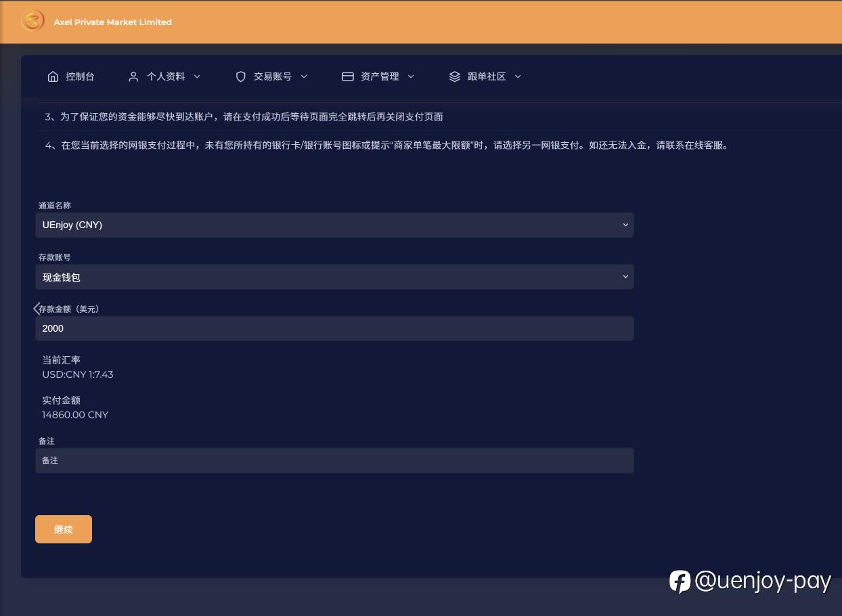Viewport: 842px width, 616px height.
Task: Click the left arrow collapse icon
Action: 37,309
